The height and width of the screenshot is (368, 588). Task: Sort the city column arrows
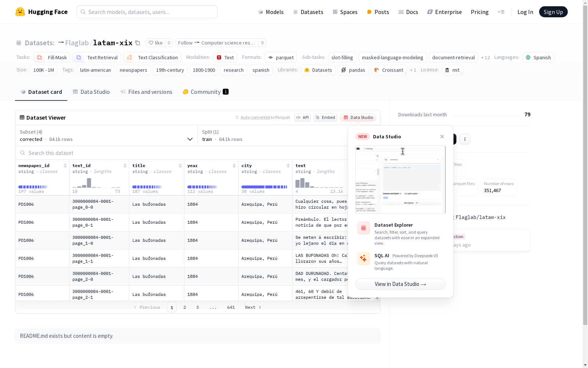tap(288, 166)
